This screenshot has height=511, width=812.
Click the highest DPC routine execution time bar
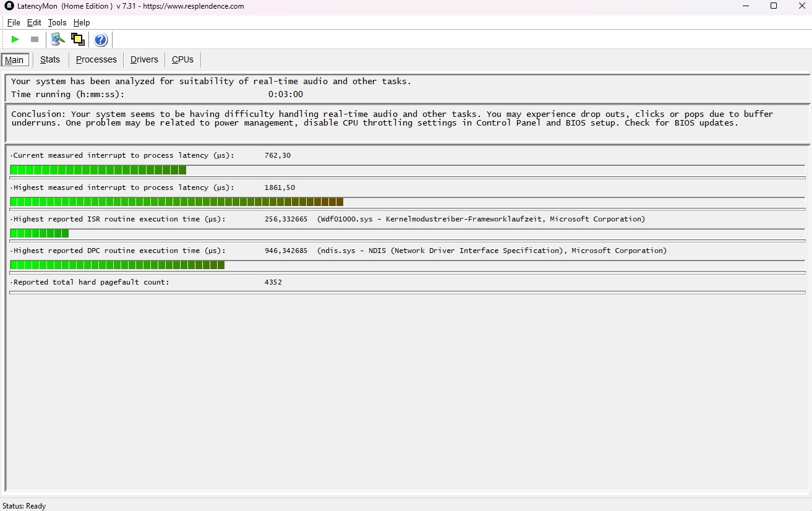[x=408, y=265]
